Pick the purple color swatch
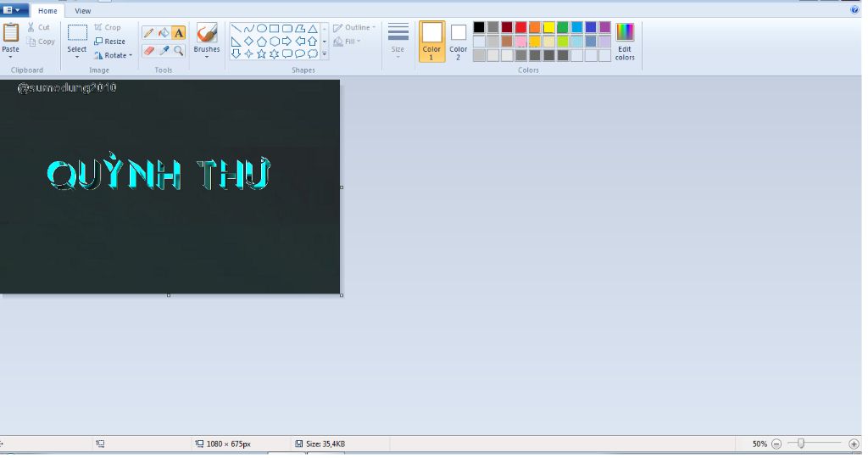 pyautogui.click(x=605, y=27)
